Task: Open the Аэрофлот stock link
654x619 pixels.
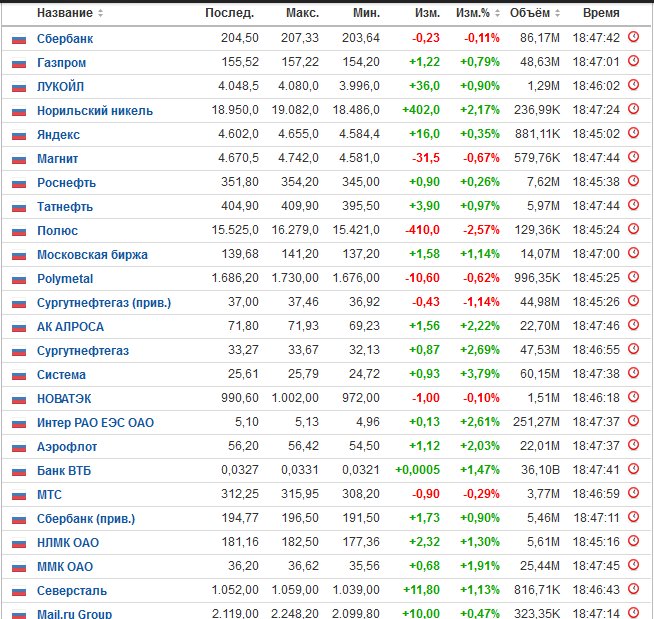Action: coord(67,447)
